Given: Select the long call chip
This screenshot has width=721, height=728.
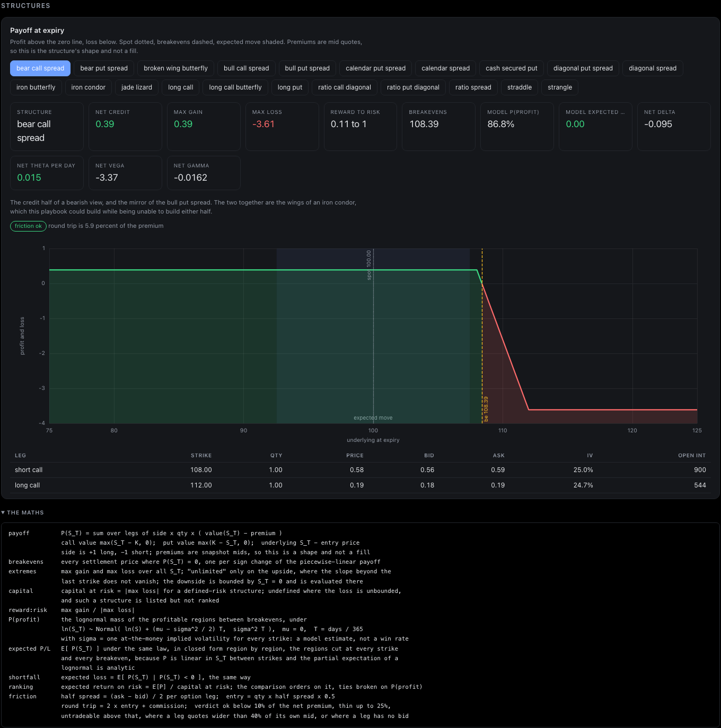Looking at the screenshot, I should tap(180, 87).
